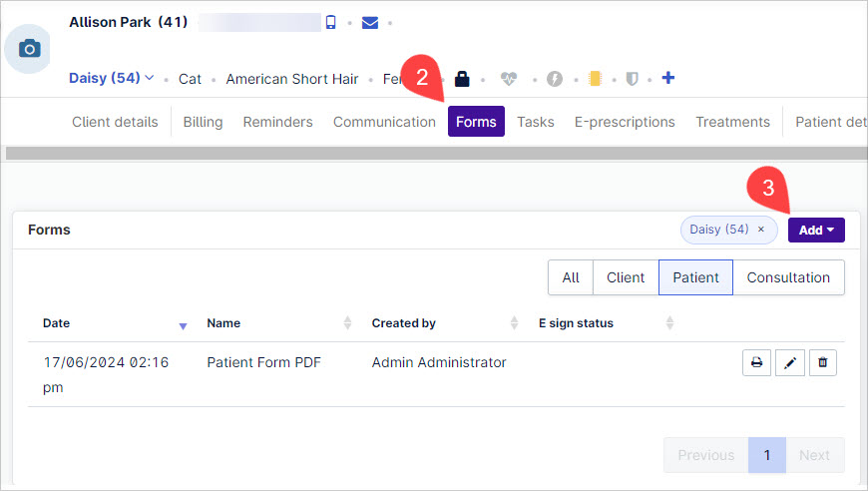Remove the Daisy (54) filter chip
Viewport: 868px width, 491px height.
click(x=761, y=230)
